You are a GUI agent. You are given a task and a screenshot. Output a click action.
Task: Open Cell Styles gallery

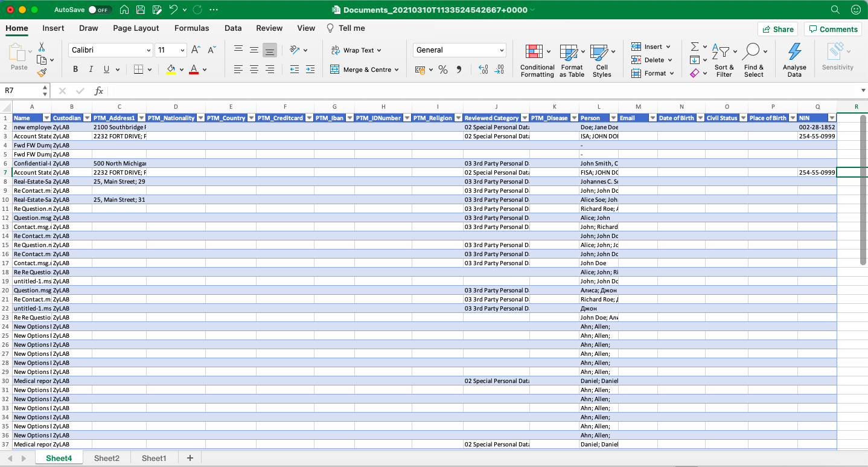602,60
